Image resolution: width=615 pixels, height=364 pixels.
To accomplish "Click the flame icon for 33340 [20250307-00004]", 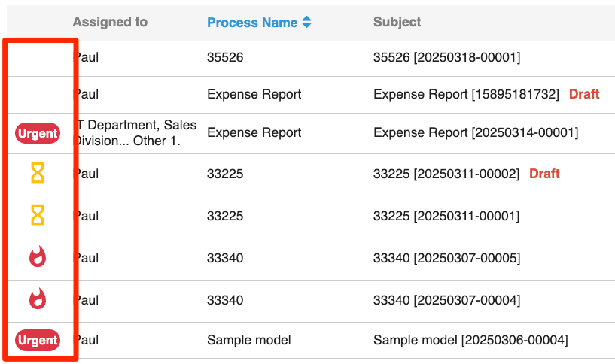I will click(38, 299).
